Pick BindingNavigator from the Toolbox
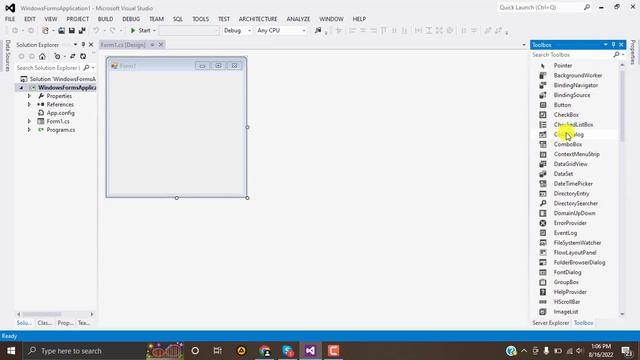 (576, 85)
